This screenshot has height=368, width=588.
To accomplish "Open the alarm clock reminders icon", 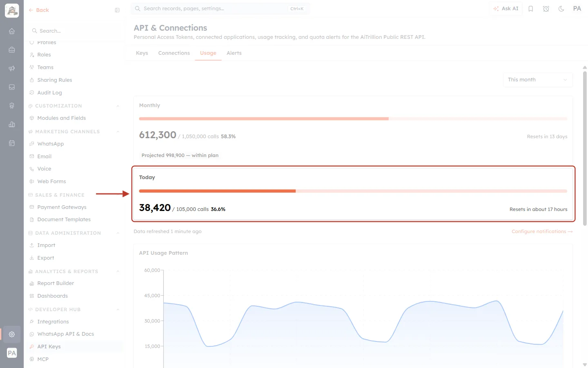I will [x=546, y=9].
